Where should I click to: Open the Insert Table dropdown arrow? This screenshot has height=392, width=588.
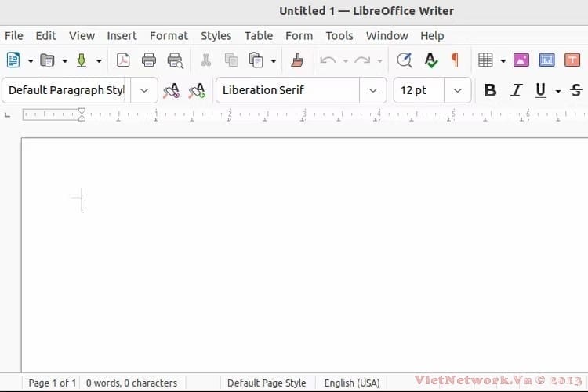click(503, 61)
